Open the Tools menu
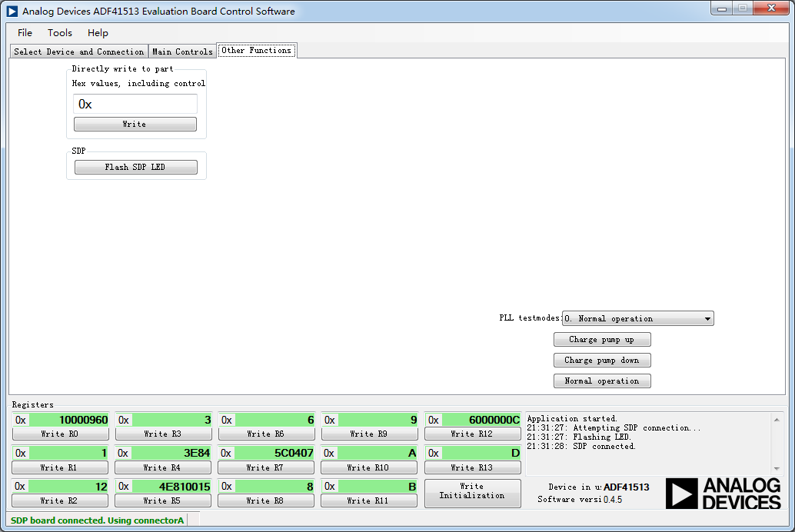The width and height of the screenshot is (795, 532). [x=59, y=33]
